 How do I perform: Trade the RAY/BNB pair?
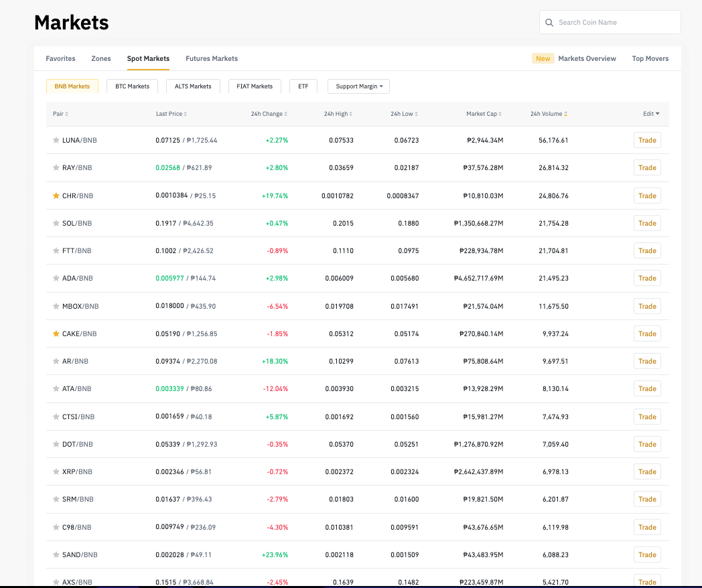(x=647, y=168)
